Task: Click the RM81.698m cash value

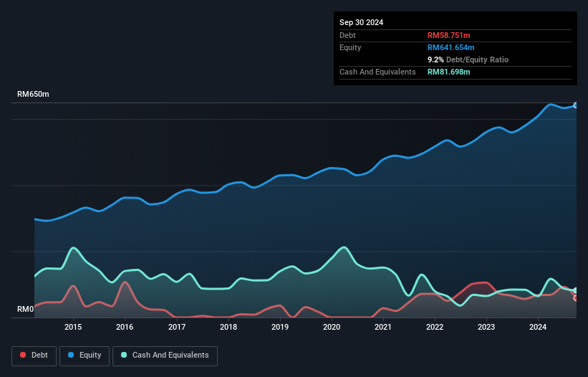Action: coord(448,72)
